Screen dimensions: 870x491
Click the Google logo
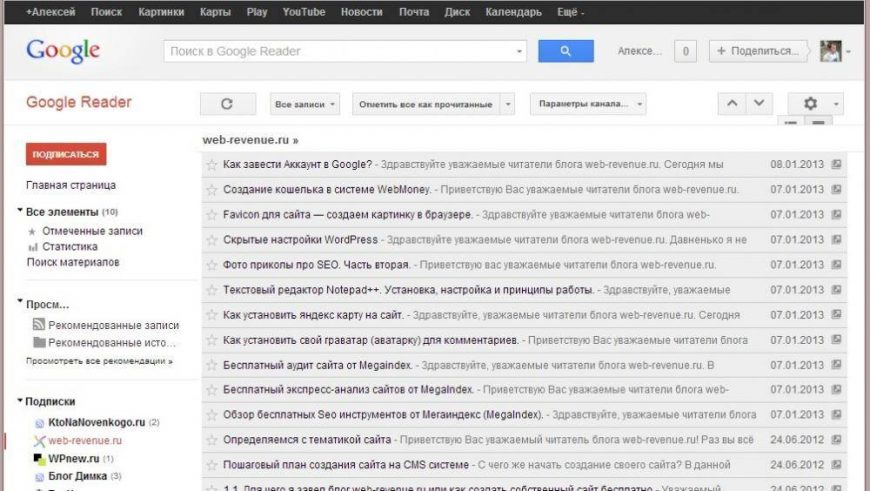(63, 51)
